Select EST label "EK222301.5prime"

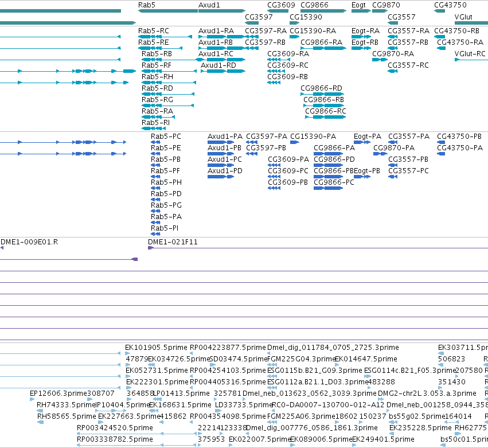coord(158,382)
